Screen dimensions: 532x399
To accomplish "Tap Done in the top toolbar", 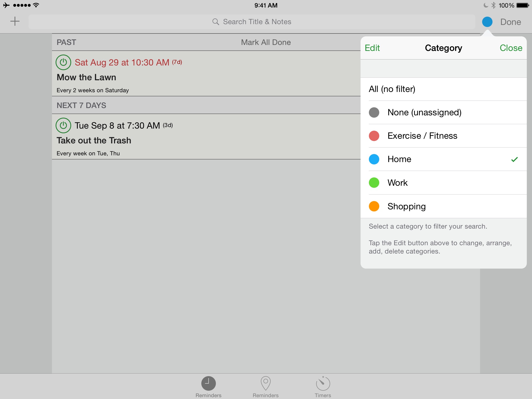I will point(510,22).
